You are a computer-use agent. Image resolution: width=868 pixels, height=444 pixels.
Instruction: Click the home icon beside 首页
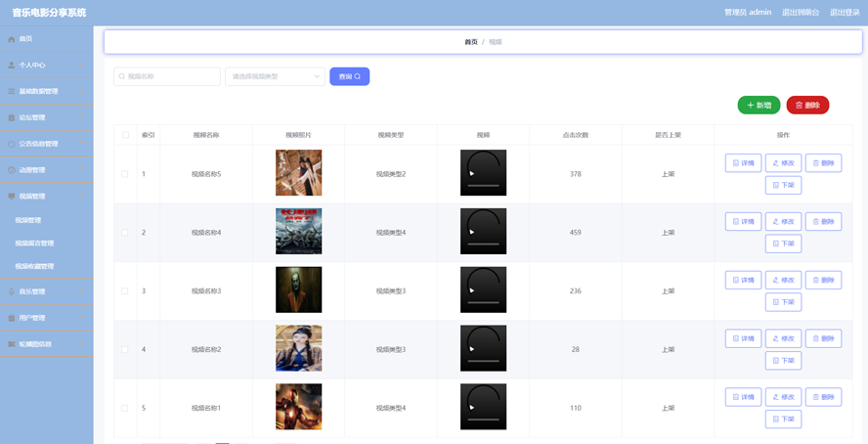pyautogui.click(x=12, y=39)
